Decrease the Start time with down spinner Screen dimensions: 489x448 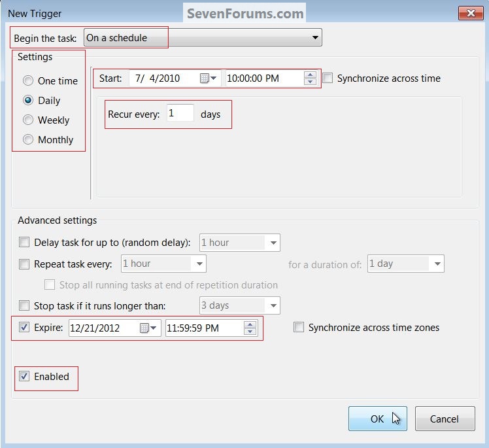310,82
